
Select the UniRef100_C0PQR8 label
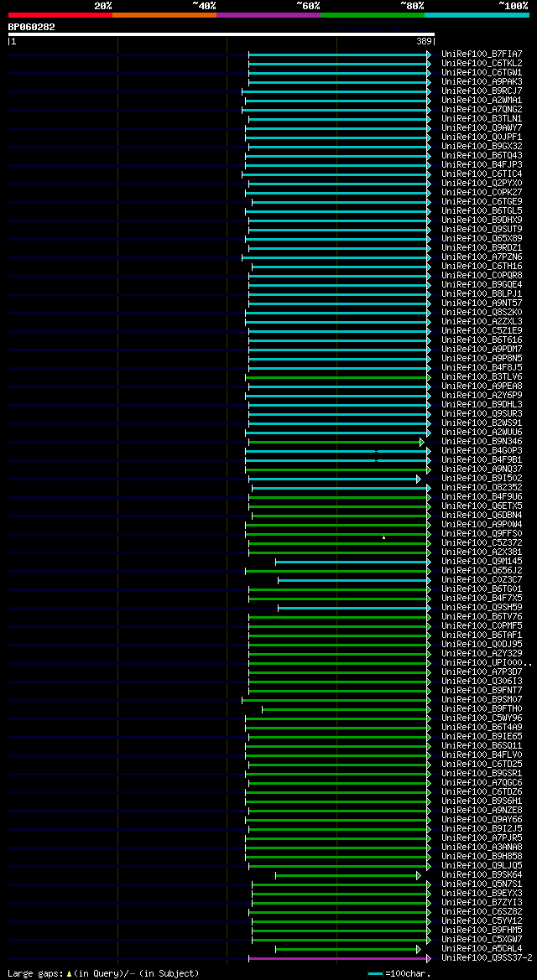[482, 276]
